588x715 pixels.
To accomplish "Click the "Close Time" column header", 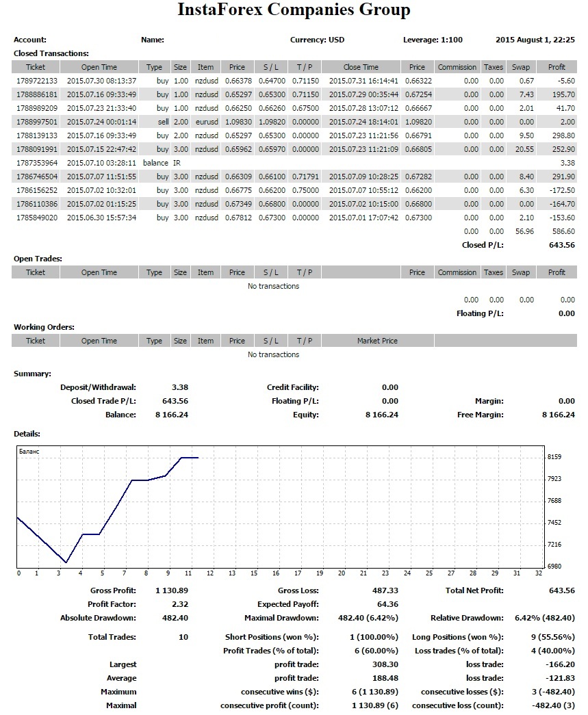I will pos(361,67).
